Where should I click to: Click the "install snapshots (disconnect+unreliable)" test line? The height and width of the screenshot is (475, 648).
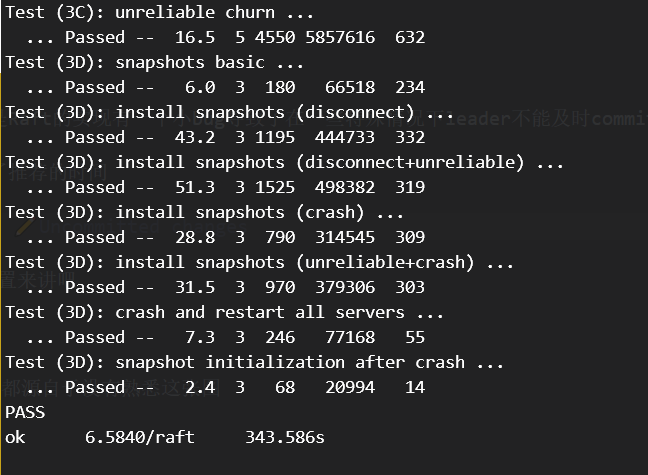(284, 163)
